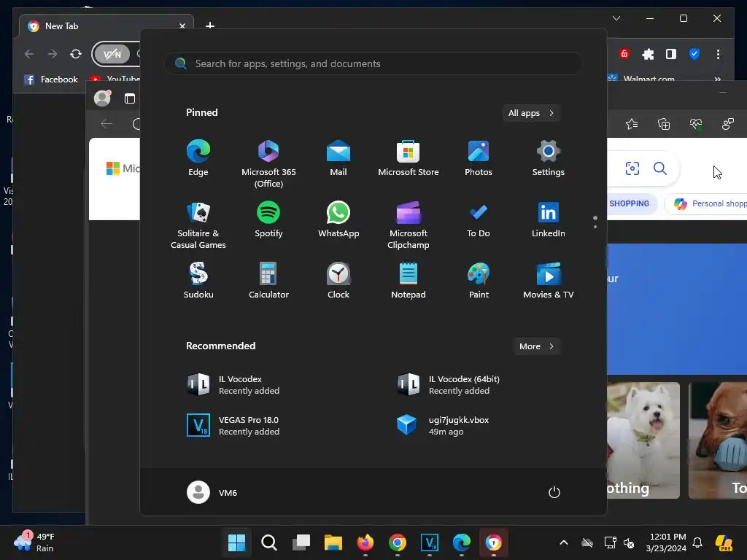Launch Notepad from Start menu
The image size is (747, 560).
pos(409,281)
